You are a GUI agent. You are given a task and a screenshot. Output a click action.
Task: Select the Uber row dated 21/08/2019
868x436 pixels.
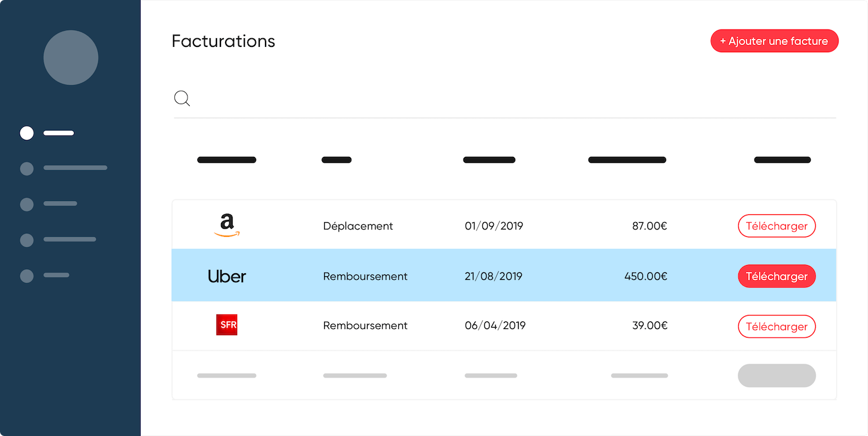click(x=493, y=276)
